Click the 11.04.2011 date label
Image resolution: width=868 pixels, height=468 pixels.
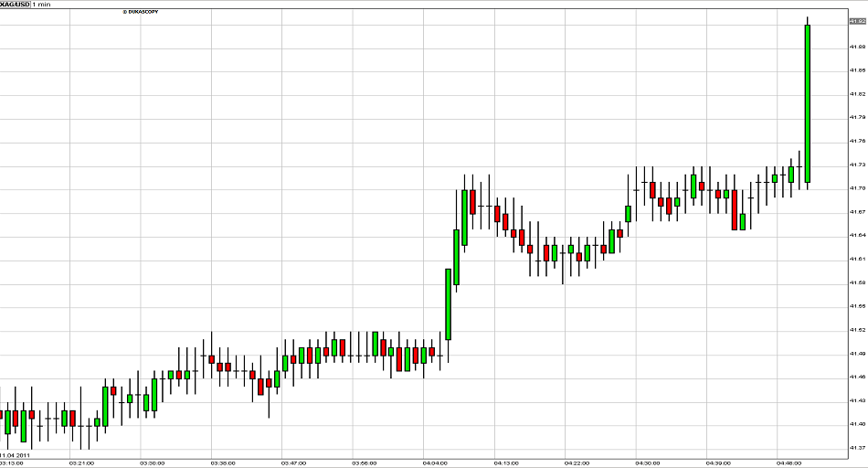click(x=16, y=454)
